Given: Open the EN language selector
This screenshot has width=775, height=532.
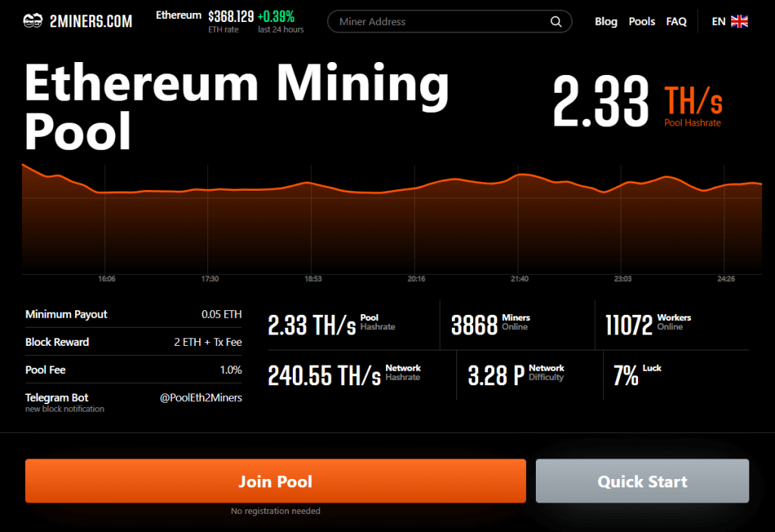Looking at the screenshot, I should pyautogui.click(x=717, y=21).
